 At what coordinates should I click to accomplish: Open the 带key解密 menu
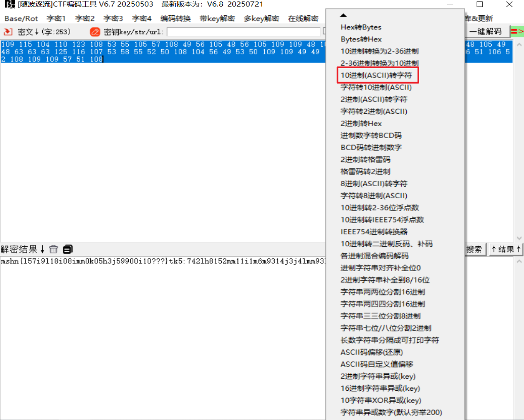pos(217,18)
